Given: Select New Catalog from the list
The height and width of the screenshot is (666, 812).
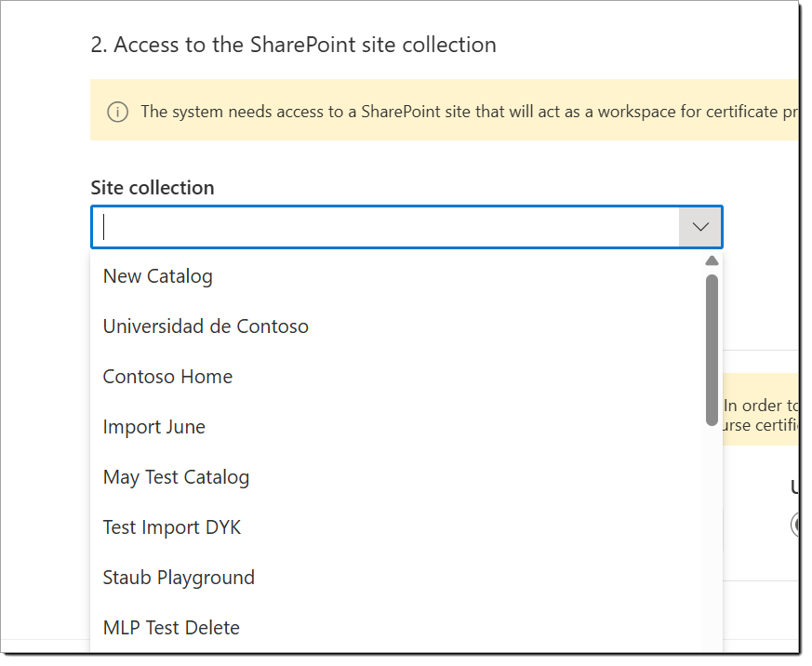Looking at the screenshot, I should click(157, 275).
